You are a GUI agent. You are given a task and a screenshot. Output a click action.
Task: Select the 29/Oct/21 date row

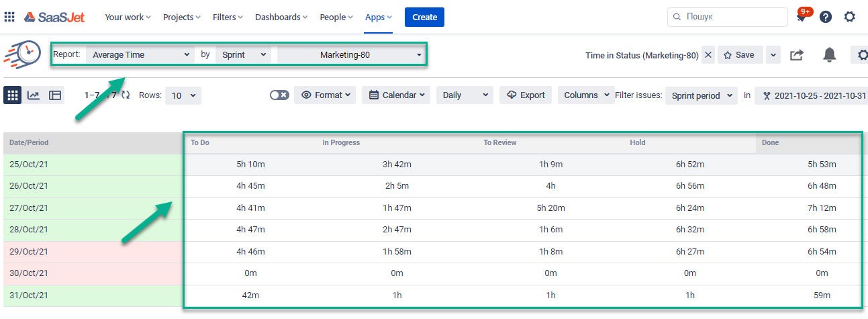(93, 252)
